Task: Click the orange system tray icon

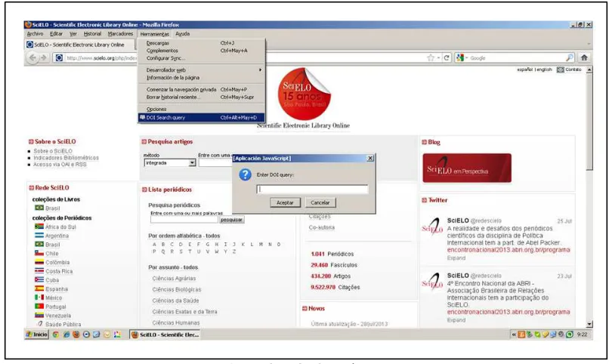Action: [x=521, y=335]
